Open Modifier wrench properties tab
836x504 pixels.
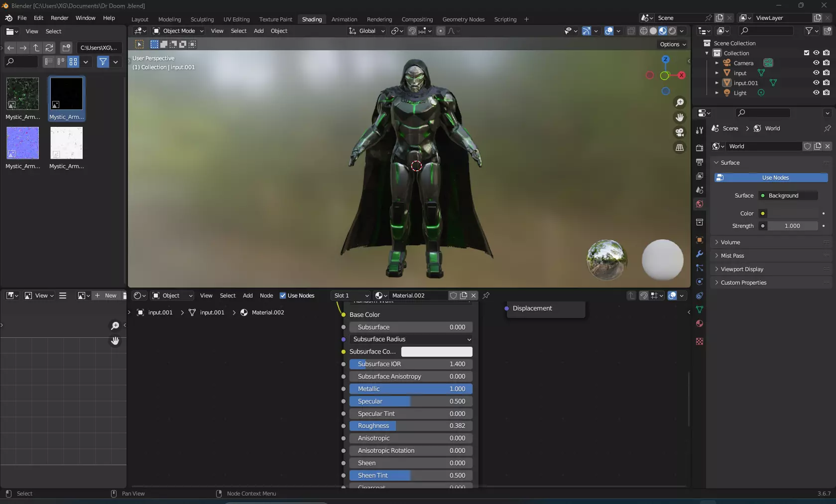pos(700,254)
